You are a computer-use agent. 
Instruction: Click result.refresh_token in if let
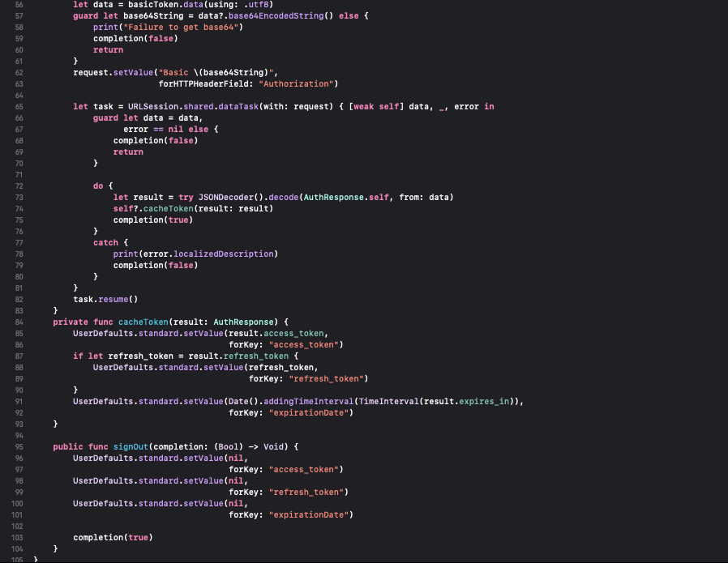[x=238, y=356]
